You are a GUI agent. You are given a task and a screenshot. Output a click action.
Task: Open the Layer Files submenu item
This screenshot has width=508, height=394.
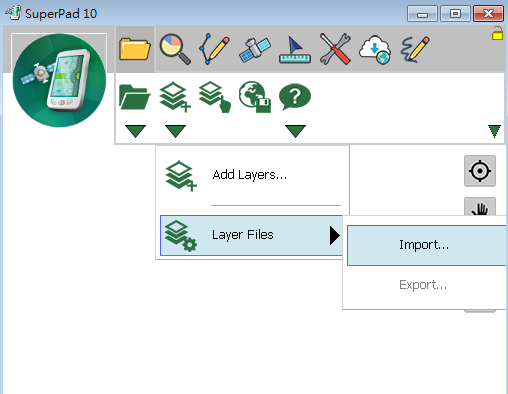tap(251, 235)
